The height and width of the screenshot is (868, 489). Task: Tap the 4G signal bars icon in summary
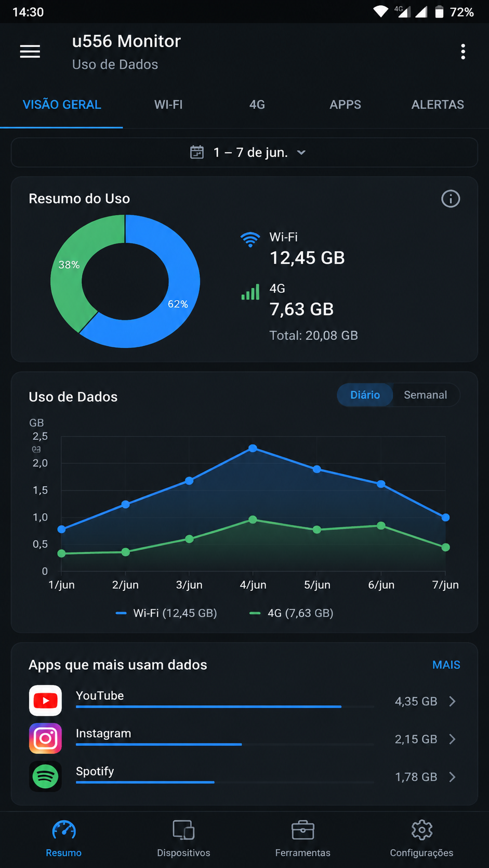(x=250, y=292)
